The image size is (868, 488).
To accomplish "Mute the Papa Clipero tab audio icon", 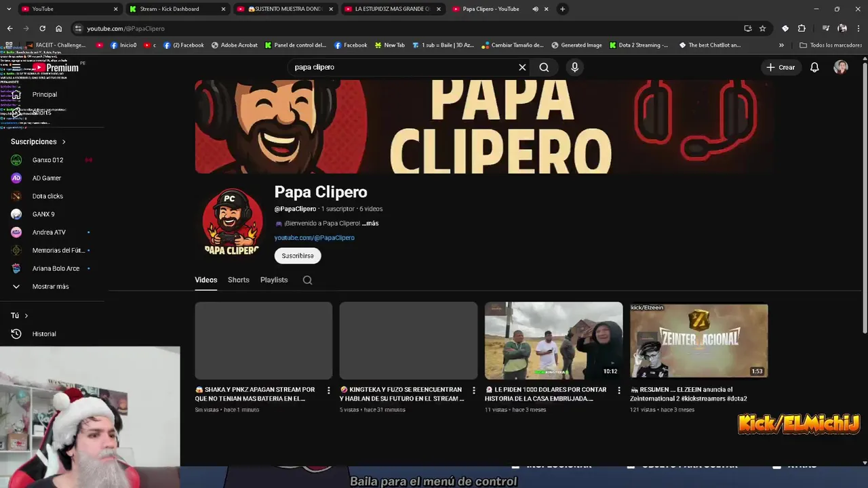I will [x=535, y=9].
